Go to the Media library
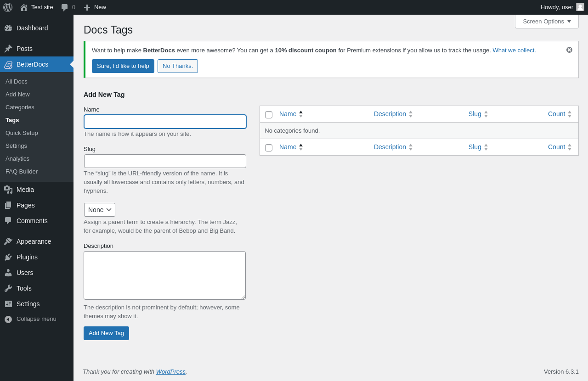 click(25, 190)
